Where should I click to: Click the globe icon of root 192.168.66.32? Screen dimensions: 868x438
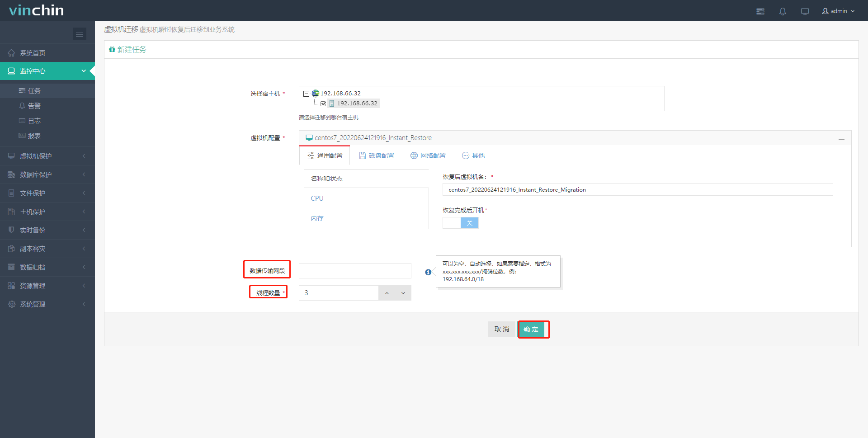click(315, 94)
